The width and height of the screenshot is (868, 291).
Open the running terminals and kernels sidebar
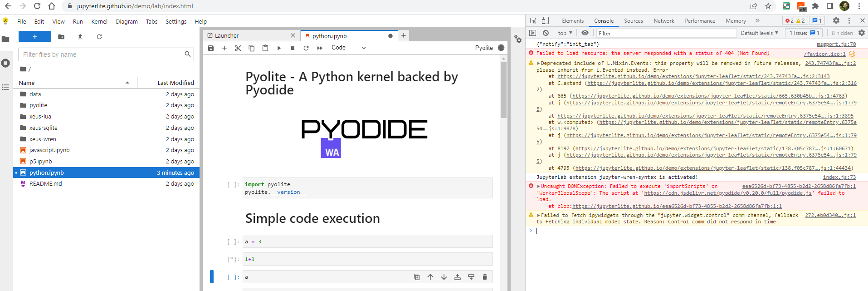[5, 63]
